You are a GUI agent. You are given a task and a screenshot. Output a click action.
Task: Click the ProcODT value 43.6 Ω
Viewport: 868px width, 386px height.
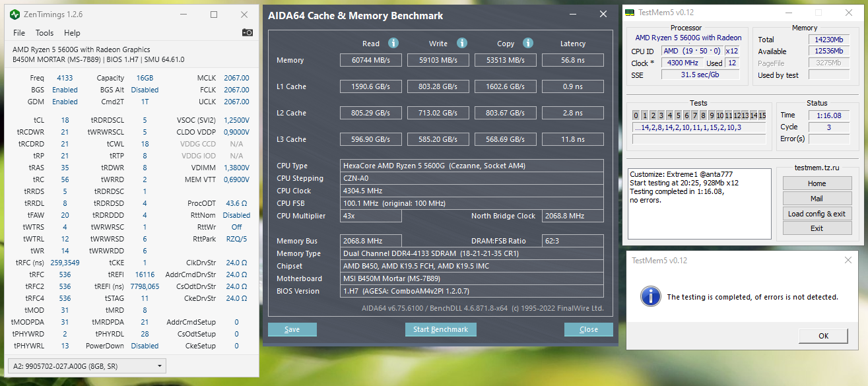pyautogui.click(x=236, y=203)
